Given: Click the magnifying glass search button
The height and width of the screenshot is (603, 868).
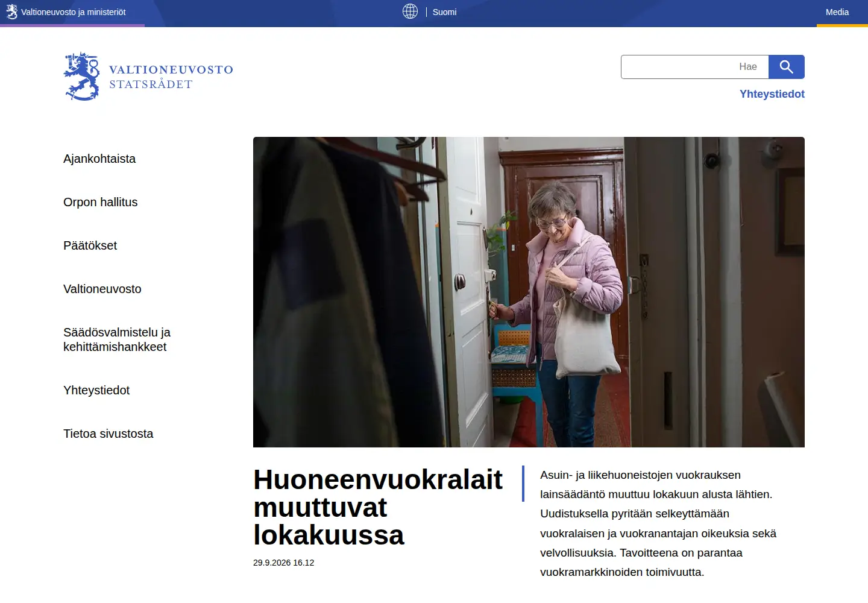Looking at the screenshot, I should 786,67.
